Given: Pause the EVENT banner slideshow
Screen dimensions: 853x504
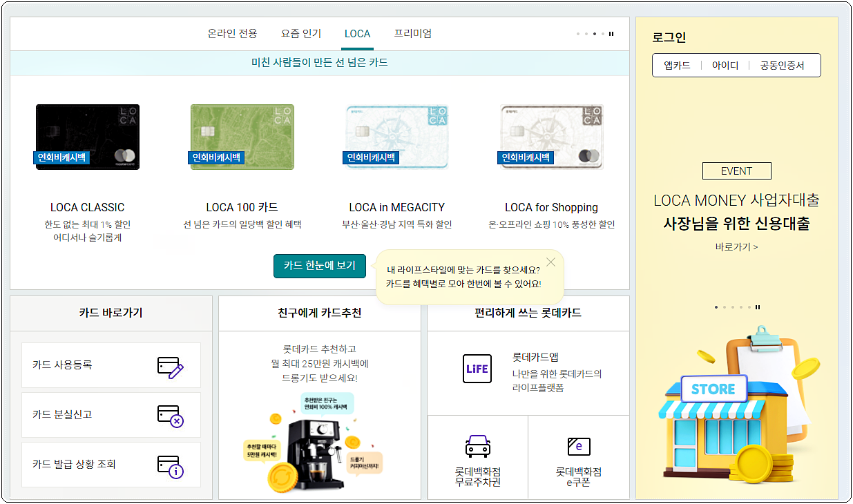Looking at the screenshot, I should coord(758,307).
